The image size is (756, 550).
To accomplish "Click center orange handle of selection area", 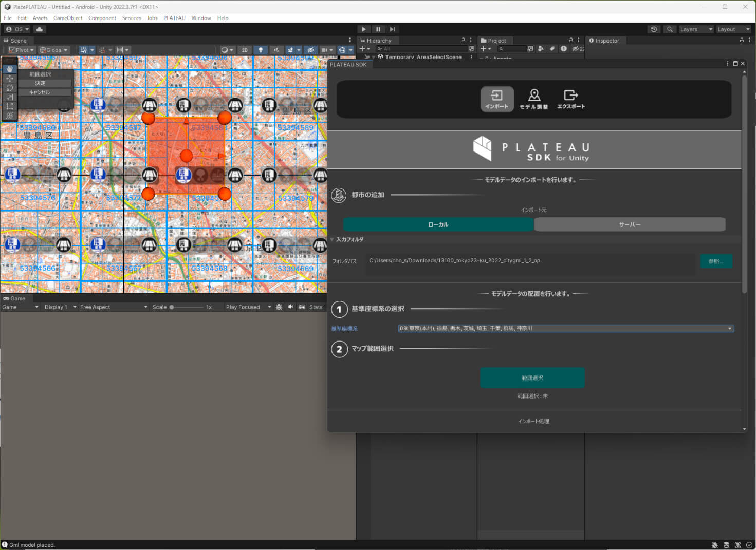I will [187, 156].
